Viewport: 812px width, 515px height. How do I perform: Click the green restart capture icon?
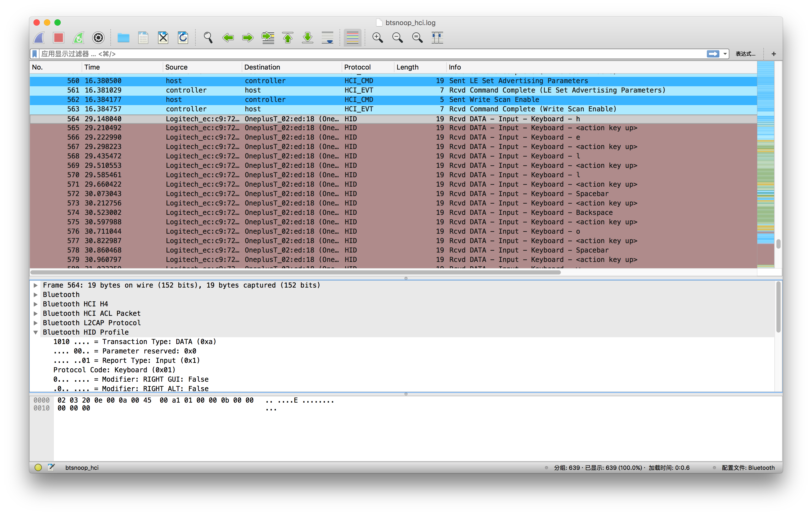click(x=78, y=38)
